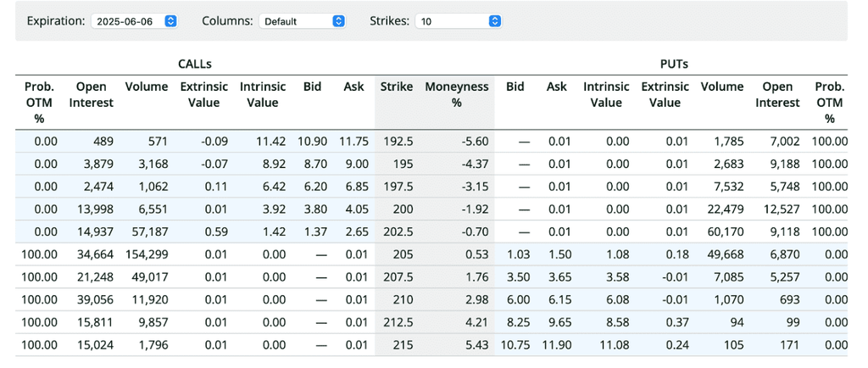The height and width of the screenshot is (368, 868).
Task: Click call bid price 10.90
Action: pyautogui.click(x=312, y=141)
